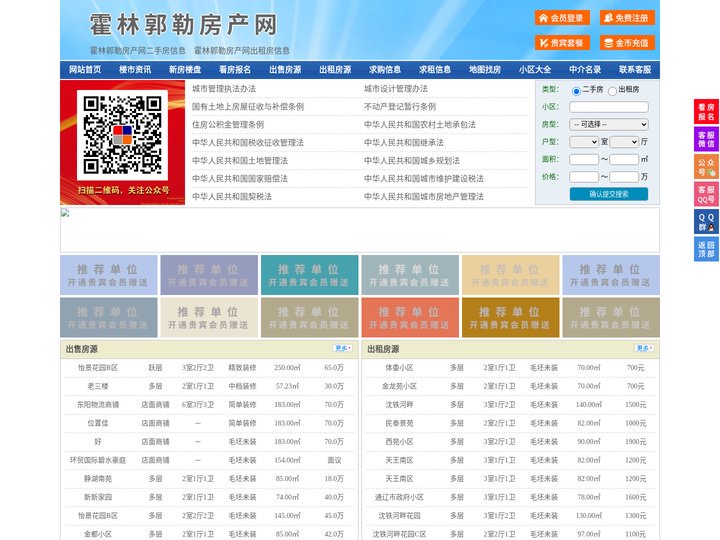Click the minimum 面积 input field
This screenshot has height=540, width=720.
[x=584, y=159]
